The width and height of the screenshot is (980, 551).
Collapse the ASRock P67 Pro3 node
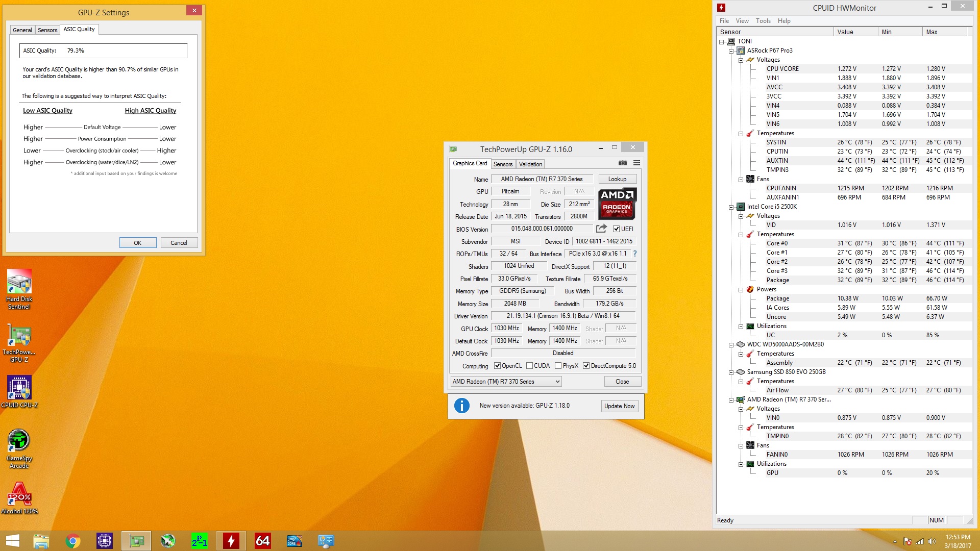(x=731, y=51)
